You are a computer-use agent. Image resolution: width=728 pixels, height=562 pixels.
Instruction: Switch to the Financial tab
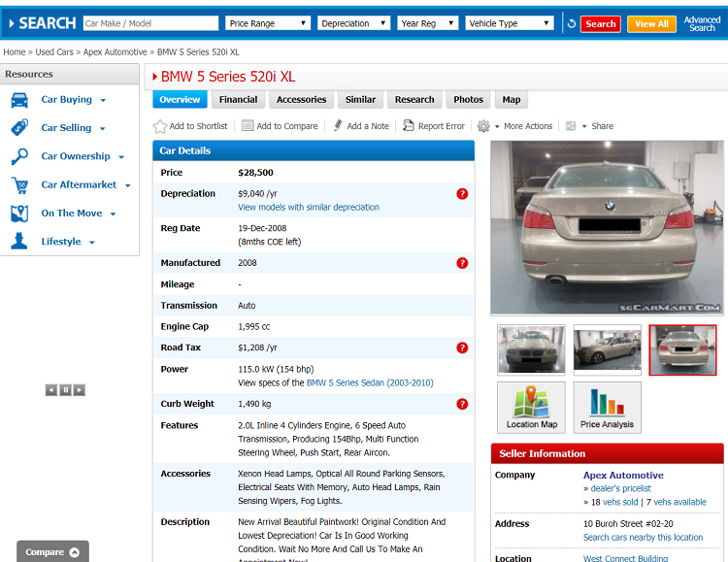pos(238,99)
